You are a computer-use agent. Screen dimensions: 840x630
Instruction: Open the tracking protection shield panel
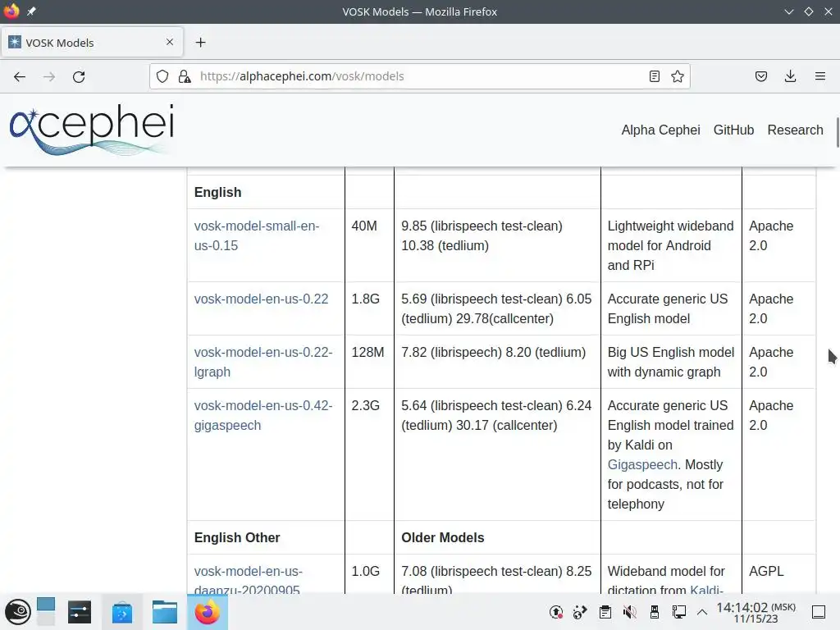click(162, 76)
